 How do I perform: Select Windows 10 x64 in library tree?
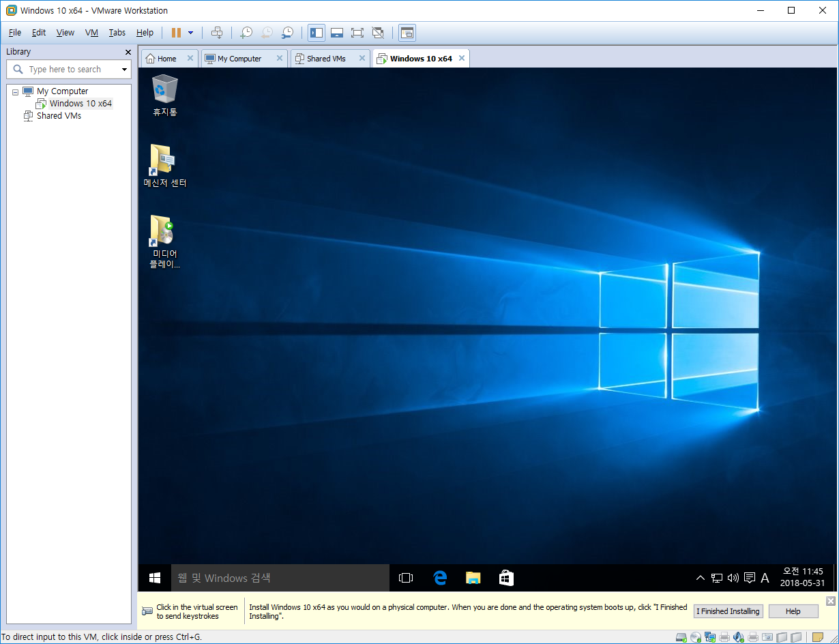(x=80, y=104)
